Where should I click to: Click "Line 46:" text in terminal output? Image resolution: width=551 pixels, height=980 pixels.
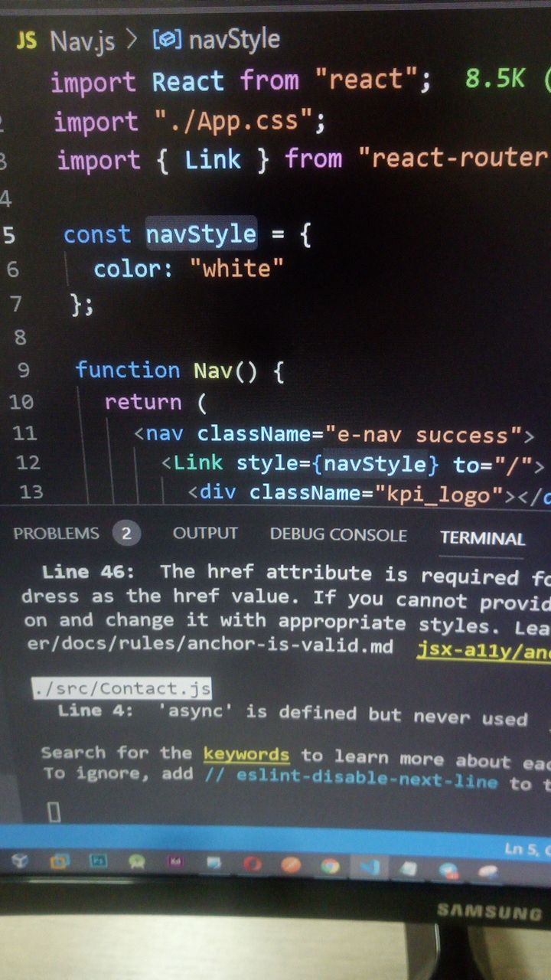point(88,571)
